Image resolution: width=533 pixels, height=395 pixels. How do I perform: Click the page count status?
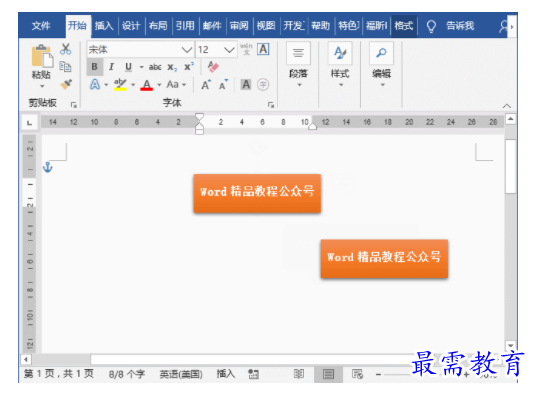pyautogui.click(x=58, y=374)
